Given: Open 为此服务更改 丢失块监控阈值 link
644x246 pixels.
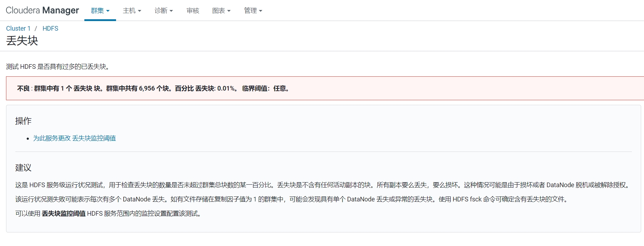Looking at the screenshot, I should (74, 138).
